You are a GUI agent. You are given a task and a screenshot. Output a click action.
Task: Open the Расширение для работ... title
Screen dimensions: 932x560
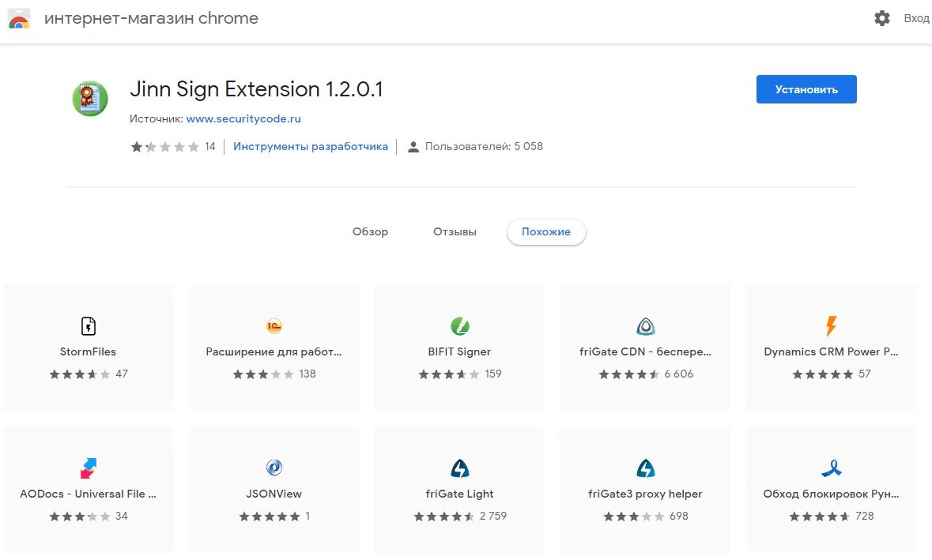click(274, 351)
